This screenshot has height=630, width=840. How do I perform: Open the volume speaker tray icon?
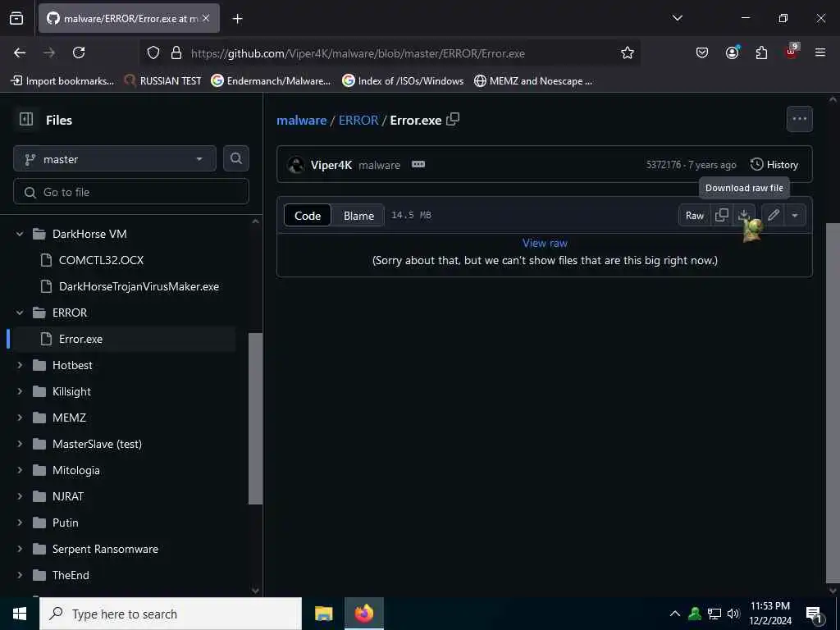733,614
